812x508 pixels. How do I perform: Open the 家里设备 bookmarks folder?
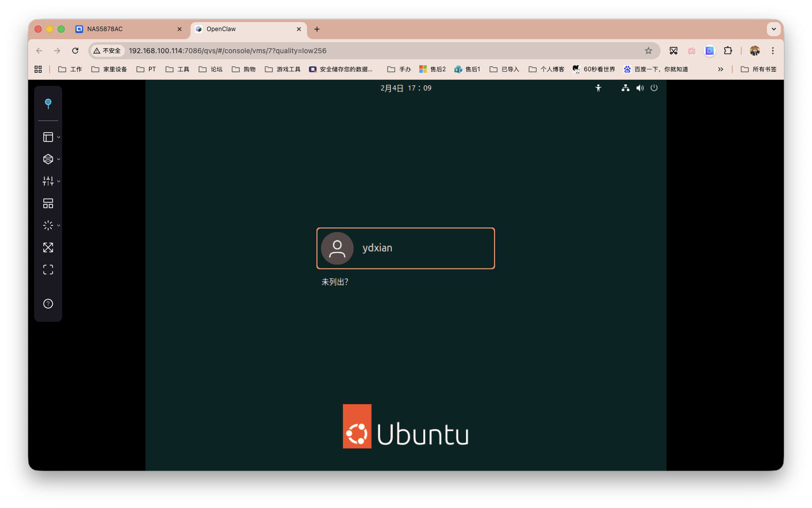coord(109,69)
